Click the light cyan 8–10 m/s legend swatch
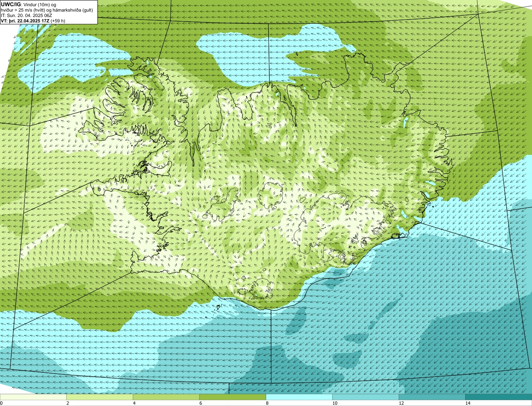The image size is (532, 406). [299, 397]
